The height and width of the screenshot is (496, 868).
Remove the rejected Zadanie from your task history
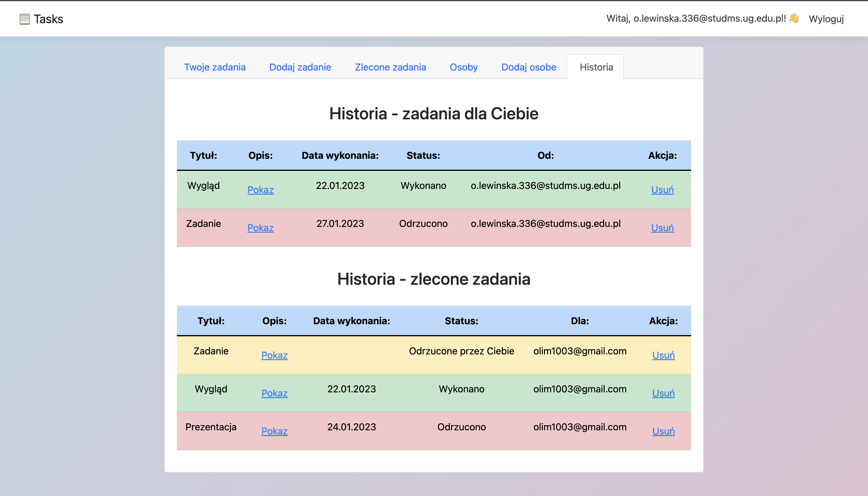pos(662,228)
